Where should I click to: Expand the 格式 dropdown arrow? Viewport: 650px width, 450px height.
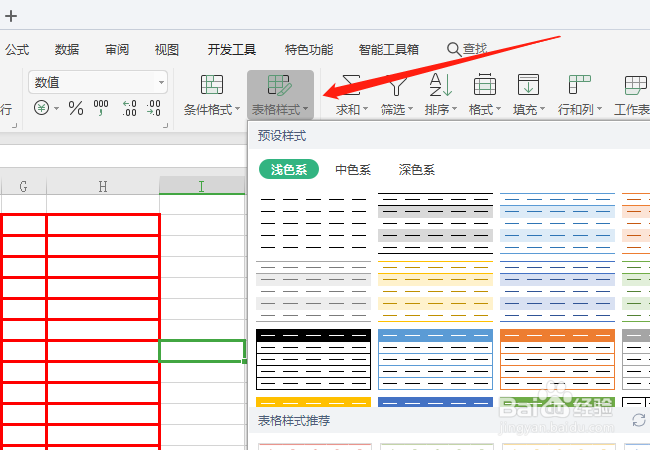coord(499,109)
